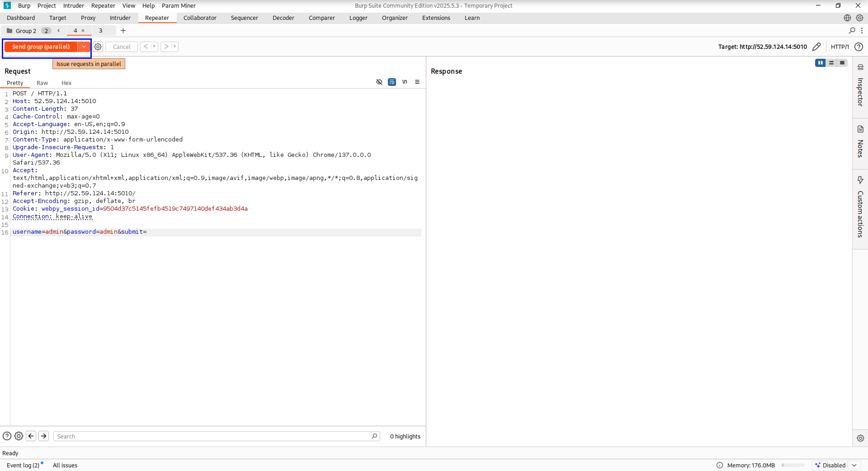Open All issues panel
This screenshot has width=868, height=471.
click(x=65, y=465)
